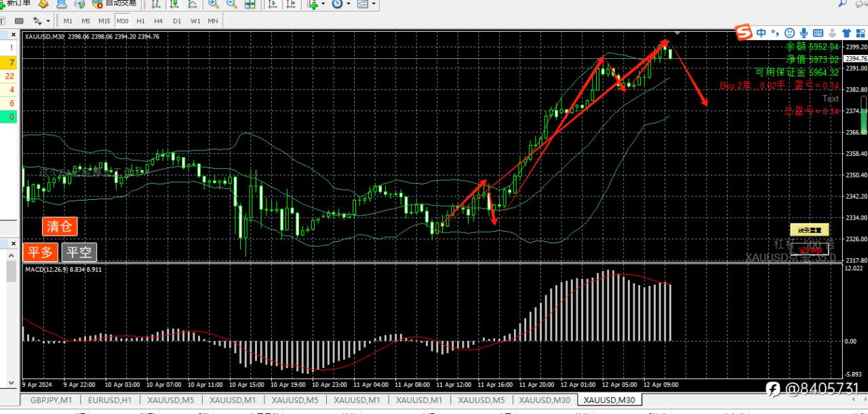Switch to the EURUSD,H1 chart tab
Screen dimensions: 868x414
[110, 400]
